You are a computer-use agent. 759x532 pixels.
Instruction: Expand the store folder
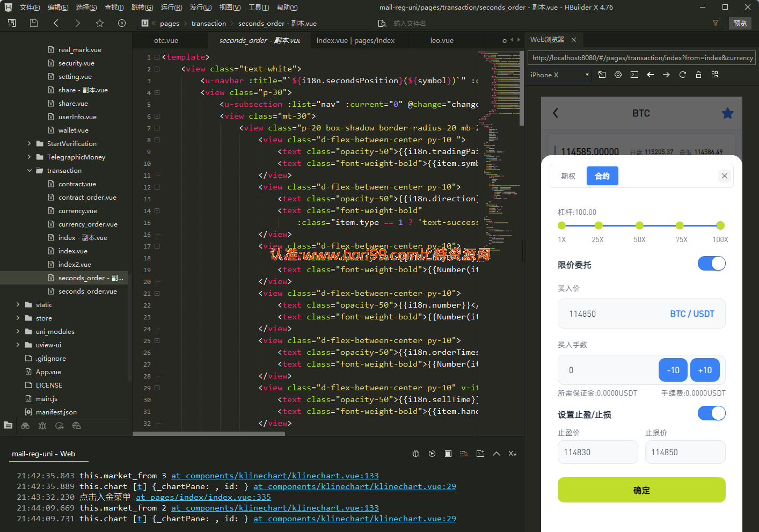(18, 318)
